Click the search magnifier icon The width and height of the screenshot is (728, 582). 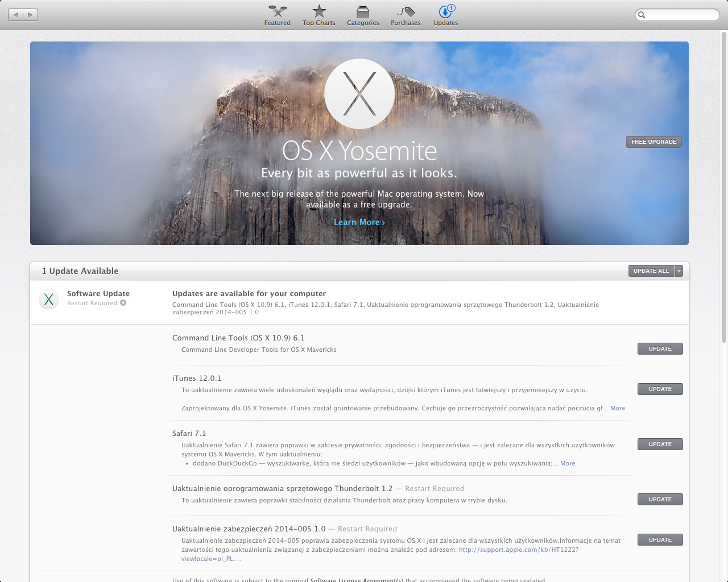642,15
